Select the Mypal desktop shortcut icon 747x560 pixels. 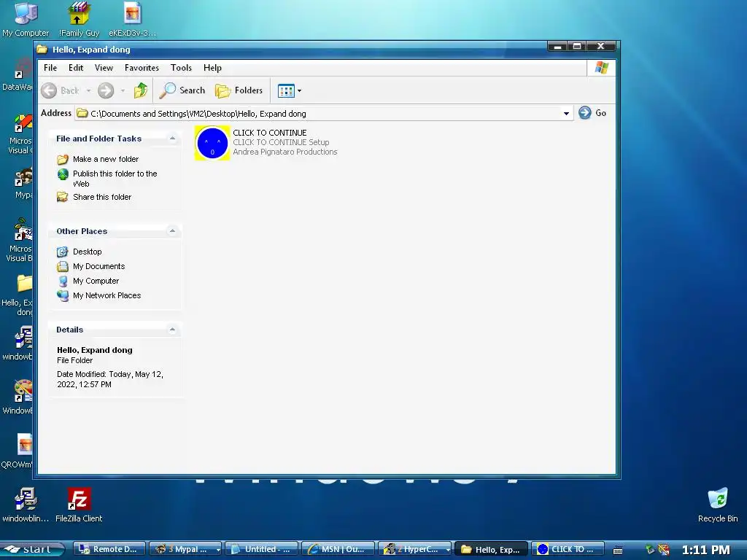(x=23, y=183)
